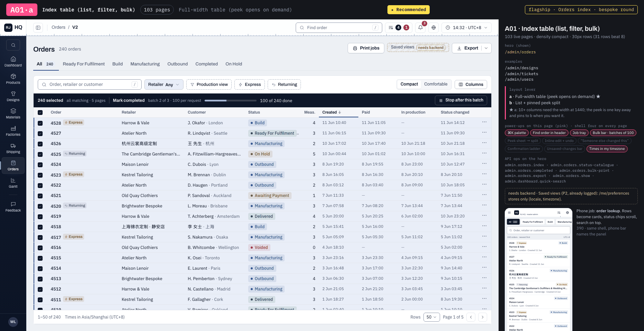Open job tray icon with counts
This screenshot has width=644, height=331.
click(399, 27)
